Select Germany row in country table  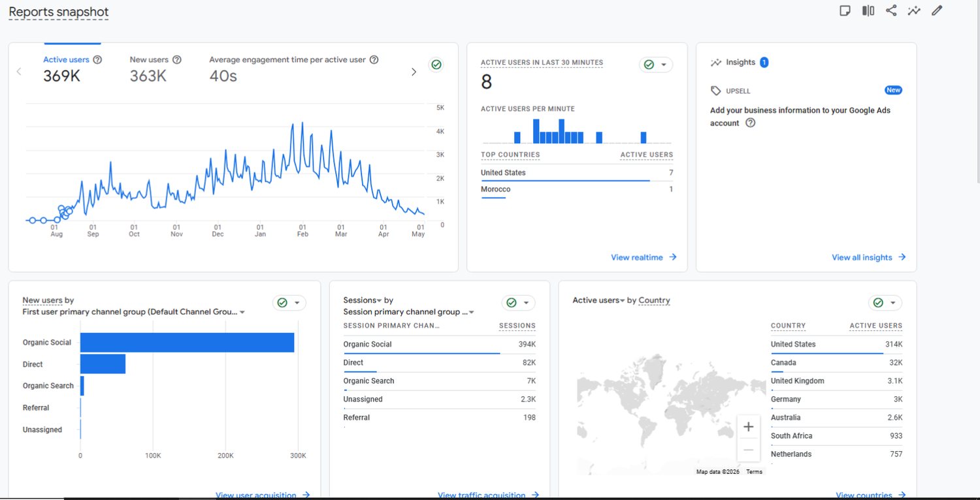[836, 399]
